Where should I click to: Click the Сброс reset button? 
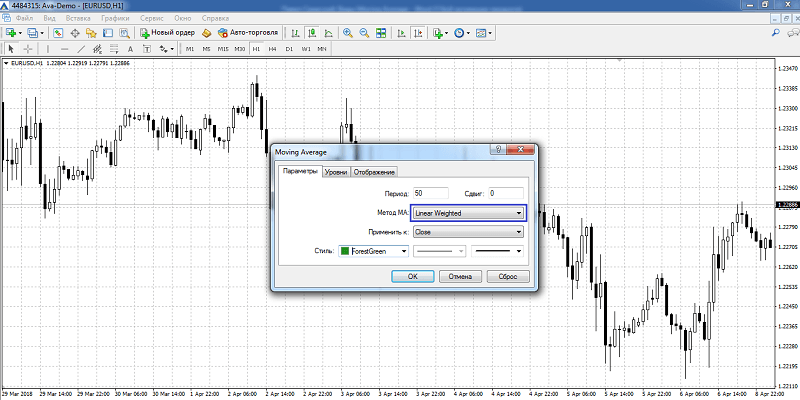coord(508,277)
